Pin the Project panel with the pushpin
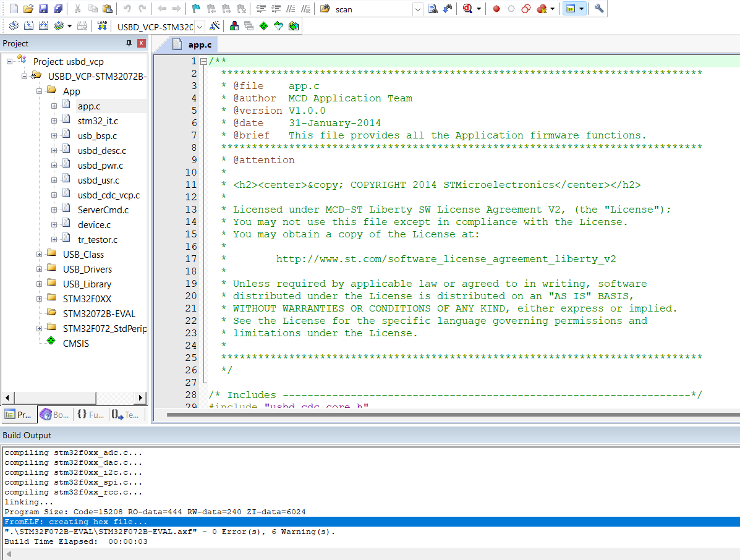Screen dimensions: 740x560 click(x=129, y=43)
